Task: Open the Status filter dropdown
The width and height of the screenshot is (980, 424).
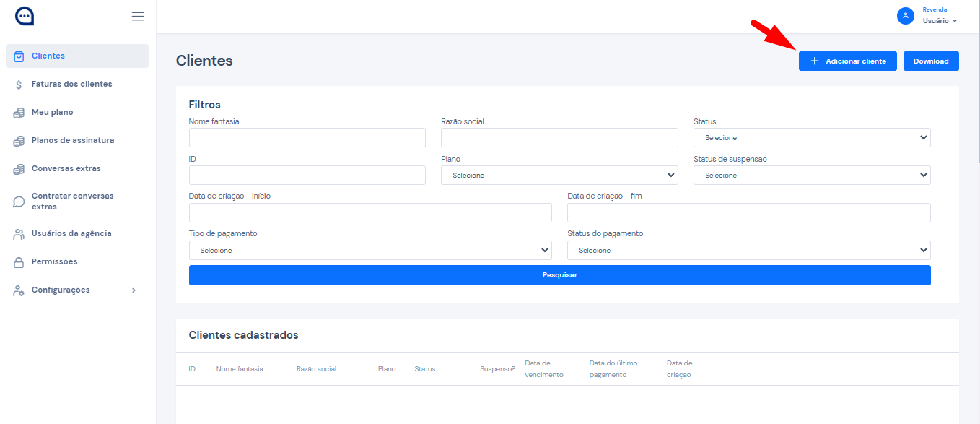Action: click(x=811, y=138)
